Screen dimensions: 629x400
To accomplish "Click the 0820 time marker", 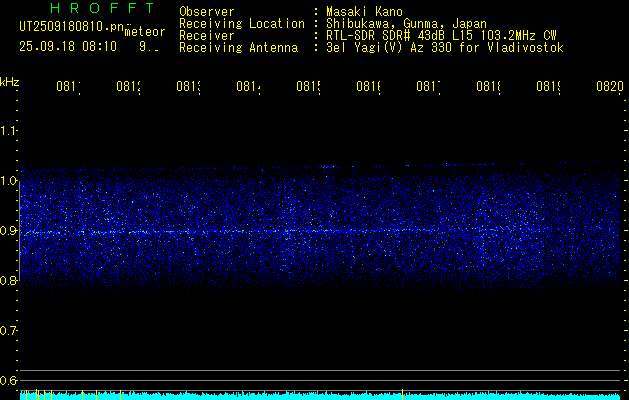I will click(609, 88).
